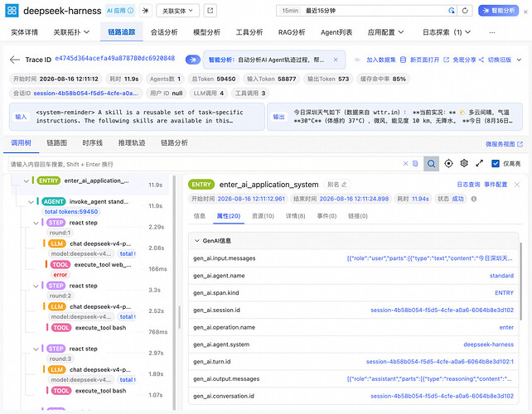Image resolution: width=532 pixels, height=414 pixels.
Task: Open the tree settings gear icon
Action: [x=464, y=163]
